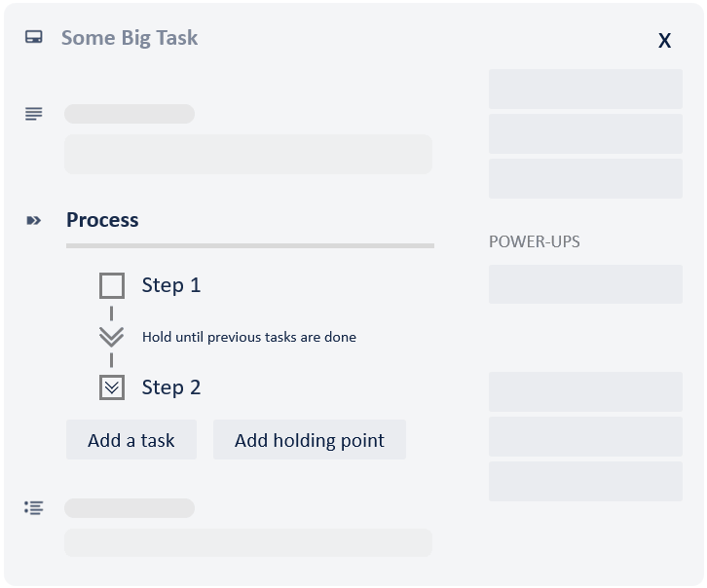Select the Step 2 label text
The image size is (707, 588).
point(171,387)
